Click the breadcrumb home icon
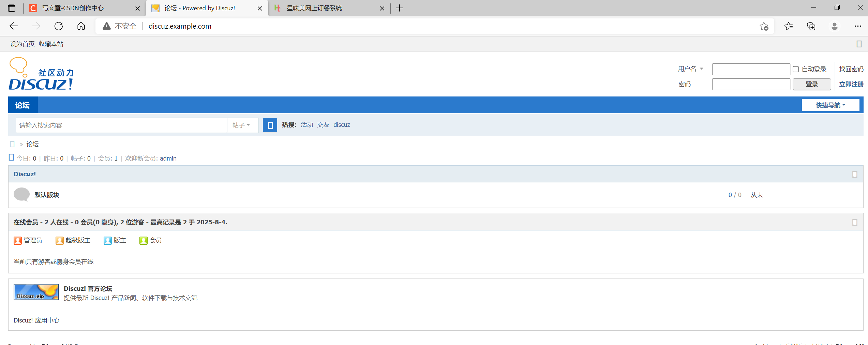Image resolution: width=868 pixels, height=345 pixels. (x=12, y=144)
